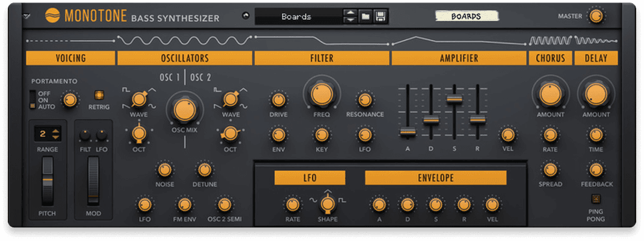This screenshot has width=644, height=241.
Task: Increase pitch bend RANGE value
Action: (57, 131)
